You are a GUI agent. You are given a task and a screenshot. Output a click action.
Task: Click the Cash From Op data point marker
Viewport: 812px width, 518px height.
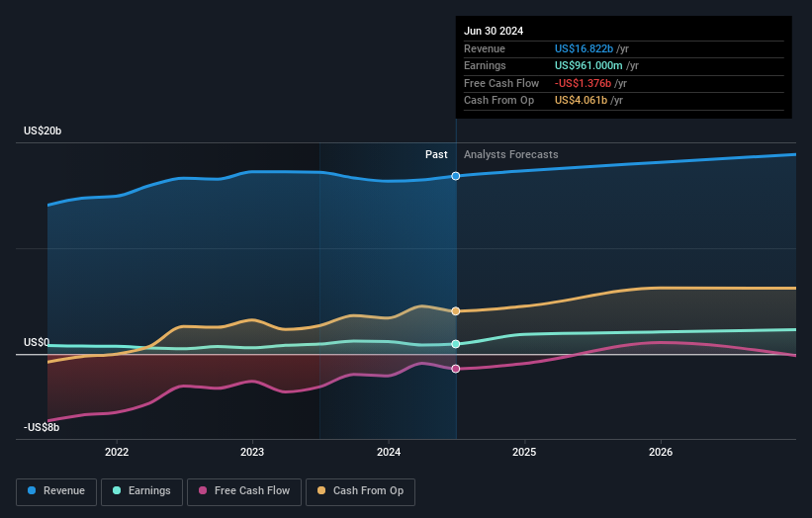tap(456, 311)
